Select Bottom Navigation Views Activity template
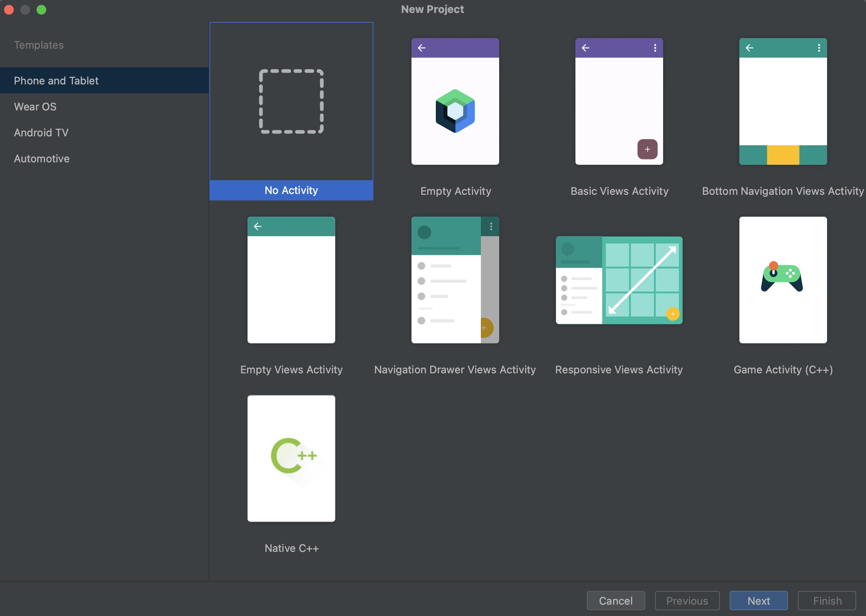This screenshot has height=616, width=866. [782, 101]
